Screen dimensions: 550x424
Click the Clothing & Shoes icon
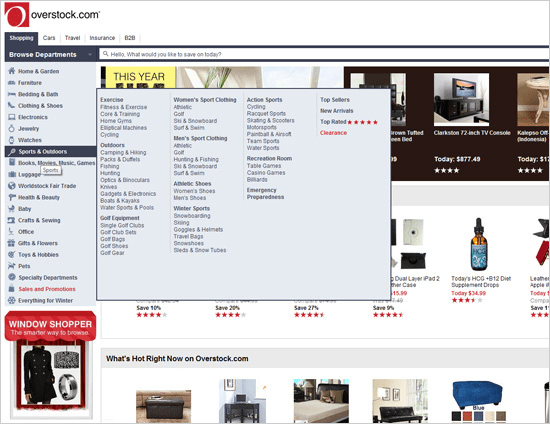click(x=12, y=105)
